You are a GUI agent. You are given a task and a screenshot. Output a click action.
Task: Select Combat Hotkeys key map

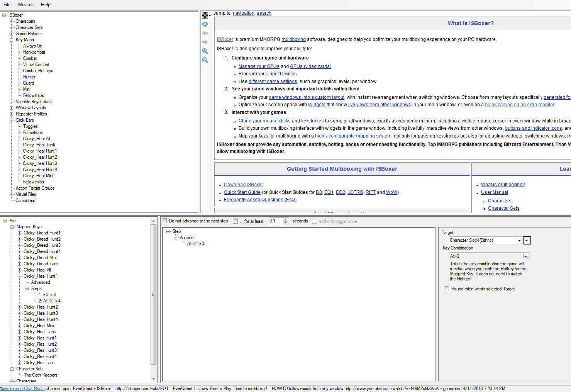pos(38,71)
